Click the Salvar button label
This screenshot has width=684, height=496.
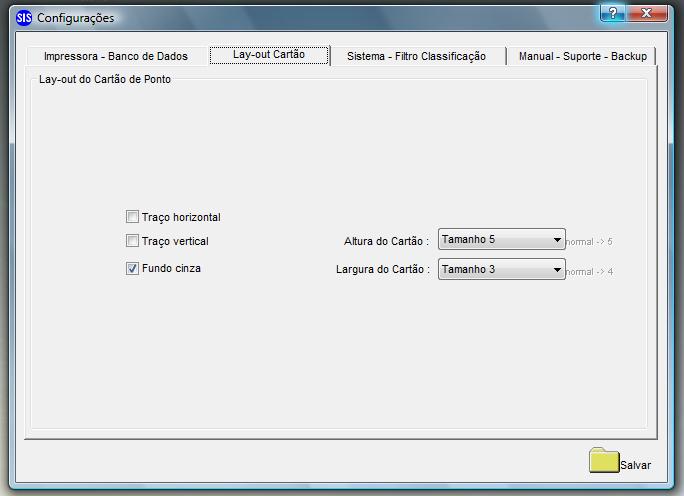tap(635, 465)
